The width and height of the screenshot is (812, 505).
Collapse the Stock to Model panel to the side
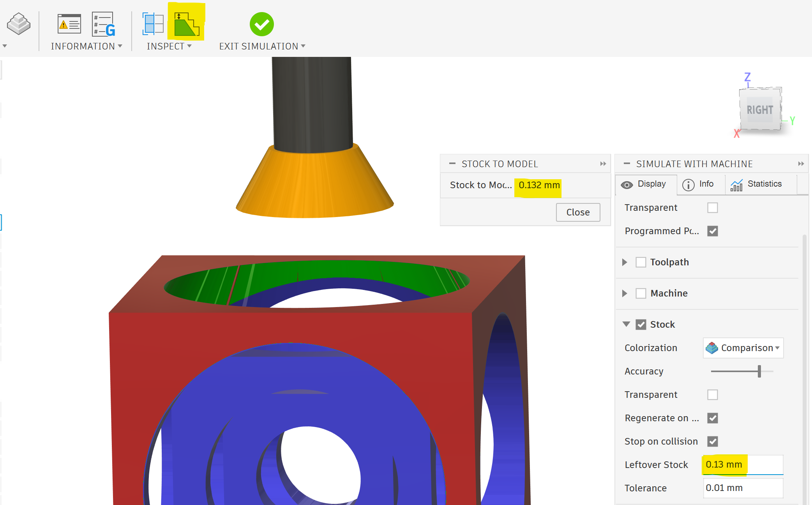(x=603, y=164)
